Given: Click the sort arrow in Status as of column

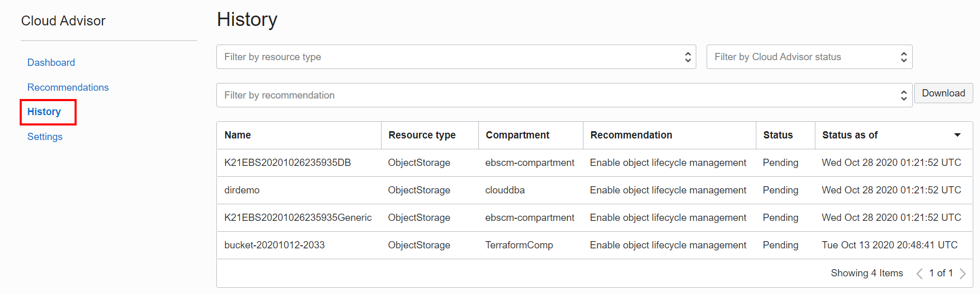Looking at the screenshot, I should coord(957,135).
